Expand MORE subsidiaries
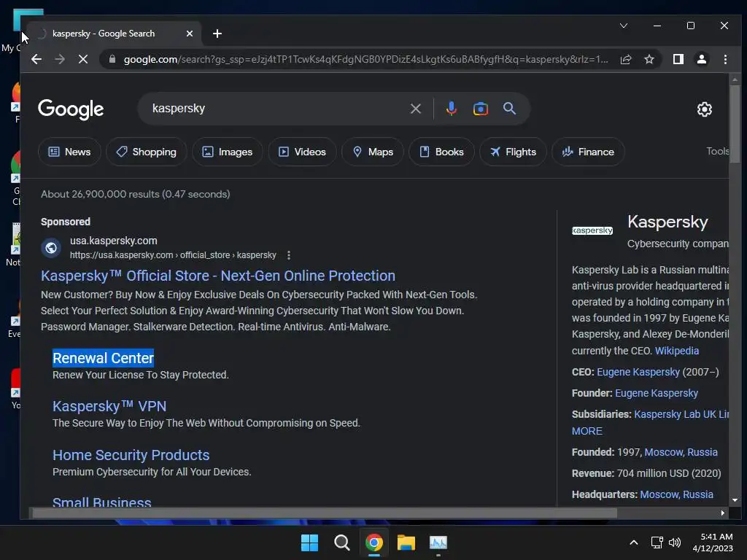Screen dimensions: 747x560 (587, 431)
